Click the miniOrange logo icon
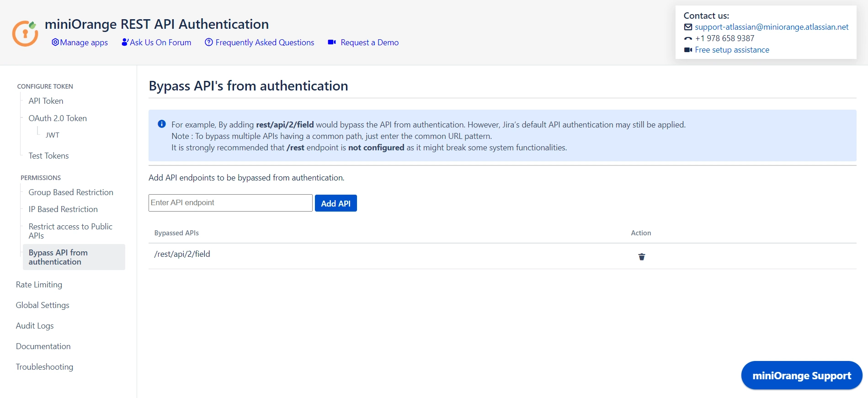 [x=25, y=33]
